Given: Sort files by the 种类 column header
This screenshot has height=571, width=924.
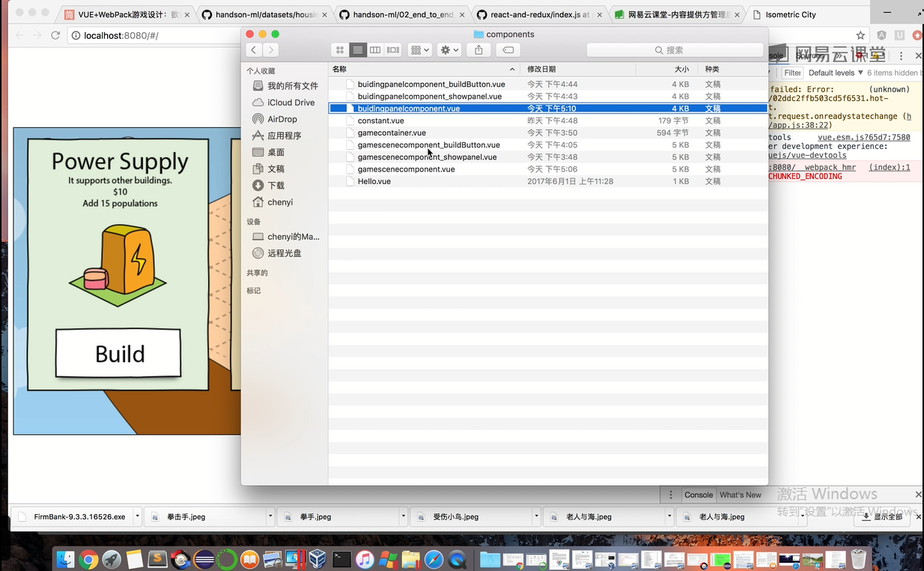Looking at the screenshot, I should pyautogui.click(x=732, y=69).
